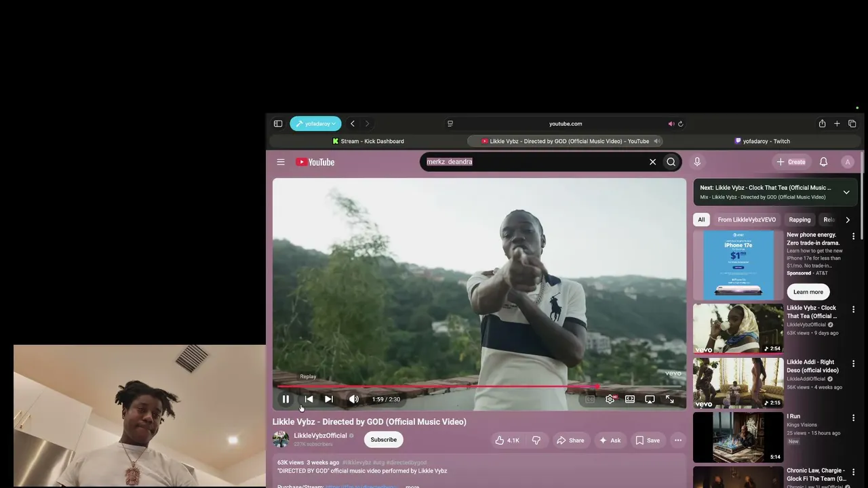Screen dimensions: 868x488
Task: Play the Clock That Tea video thumbnail
Action: pyautogui.click(x=738, y=329)
